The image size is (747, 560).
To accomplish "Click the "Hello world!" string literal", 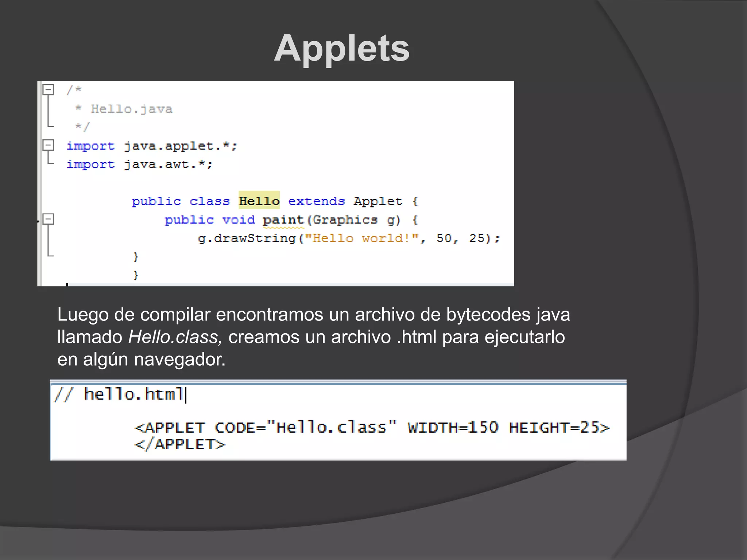I will tap(361, 238).
